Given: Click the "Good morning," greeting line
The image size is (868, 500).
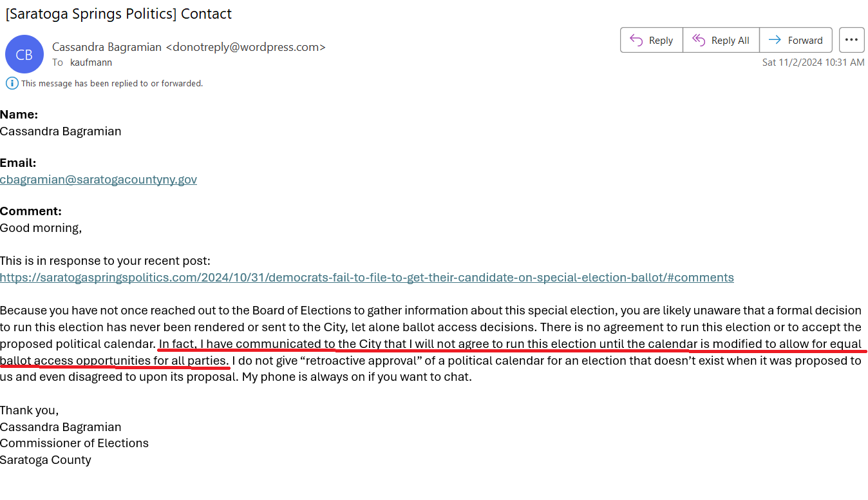Looking at the screenshot, I should pos(41,228).
